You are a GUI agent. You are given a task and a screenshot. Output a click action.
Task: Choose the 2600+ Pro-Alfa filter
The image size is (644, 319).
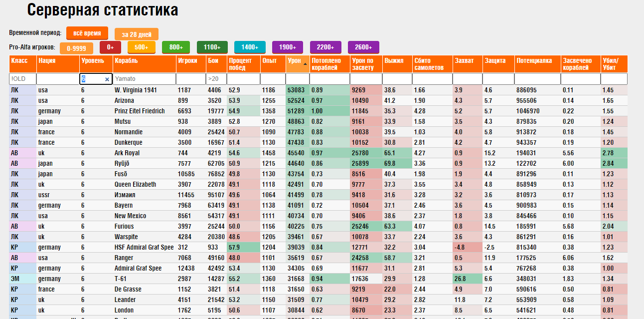363,47
